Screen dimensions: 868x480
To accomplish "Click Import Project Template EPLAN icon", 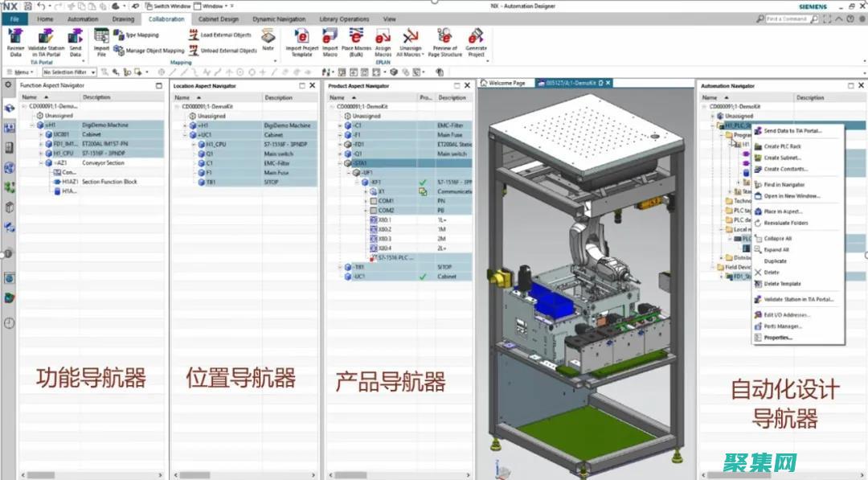I will coord(302,36).
